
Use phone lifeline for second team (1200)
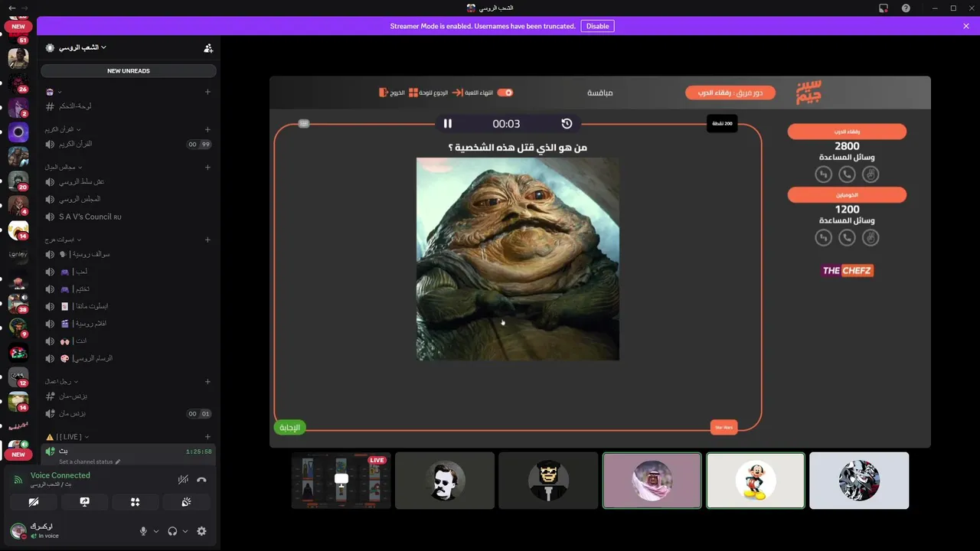tap(847, 238)
